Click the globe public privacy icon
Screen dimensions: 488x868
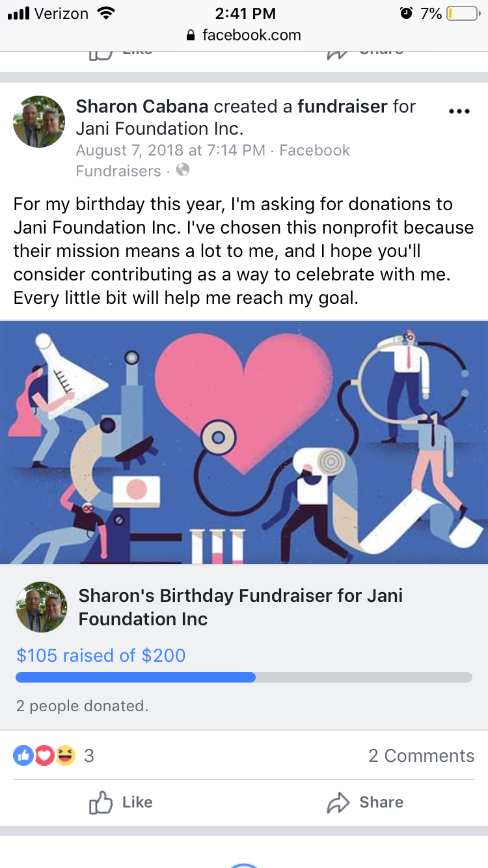point(183,170)
